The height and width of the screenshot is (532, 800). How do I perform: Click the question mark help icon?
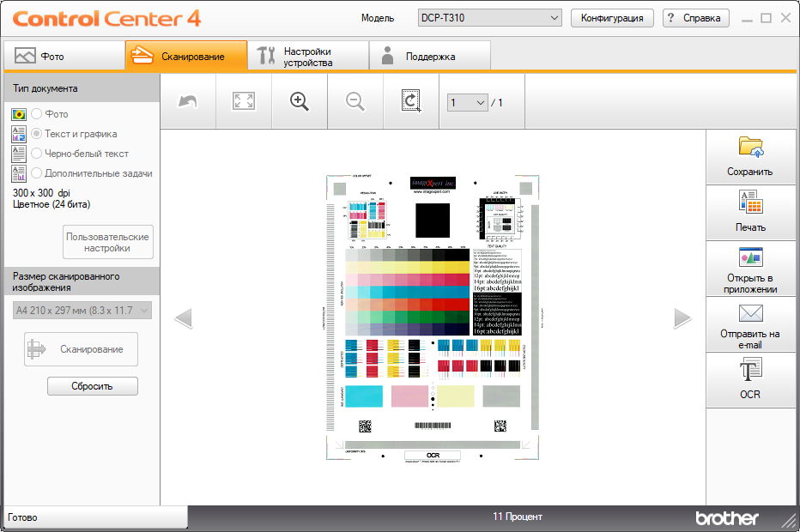[670, 18]
